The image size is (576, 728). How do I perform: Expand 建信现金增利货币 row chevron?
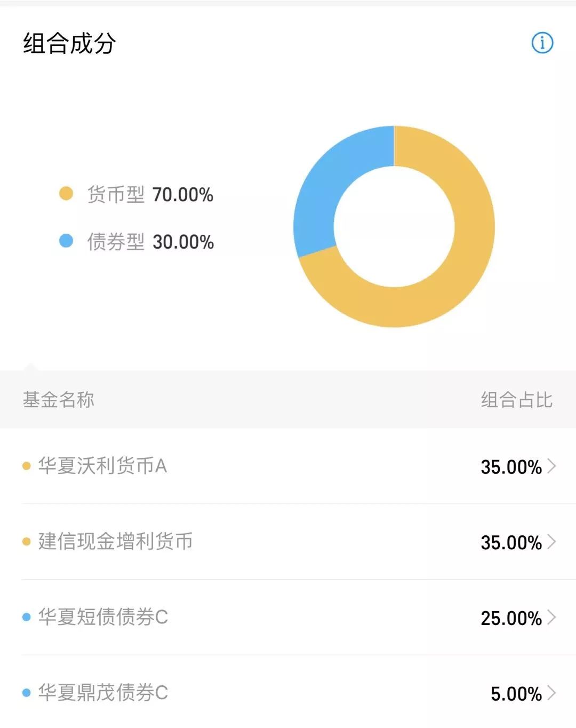(552, 542)
